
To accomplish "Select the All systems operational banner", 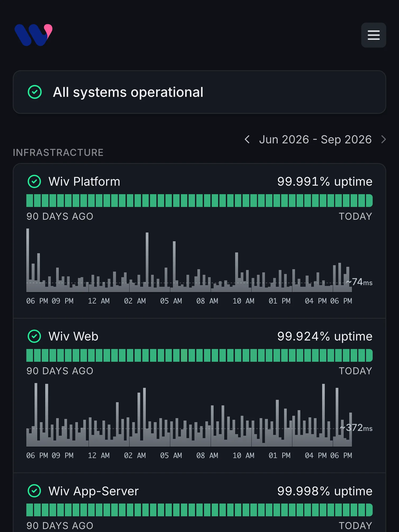I will click(x=199, y=92).
